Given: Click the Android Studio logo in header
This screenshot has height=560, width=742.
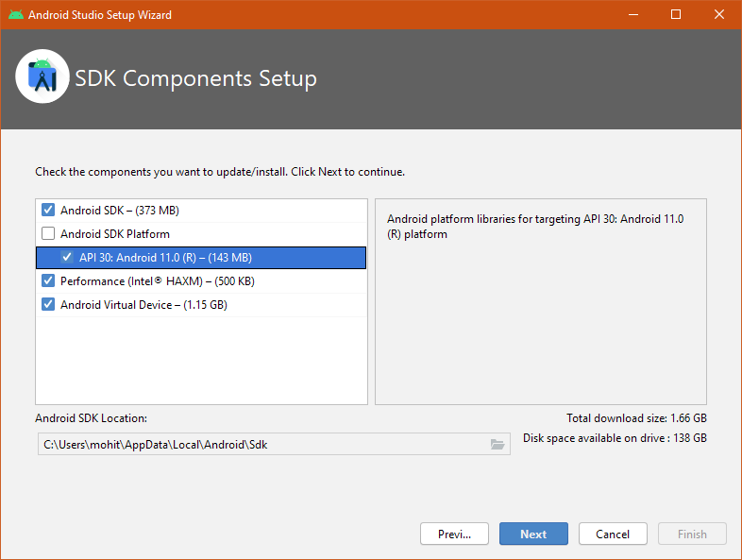Looking at the screenshot, I should pos(42,77).
